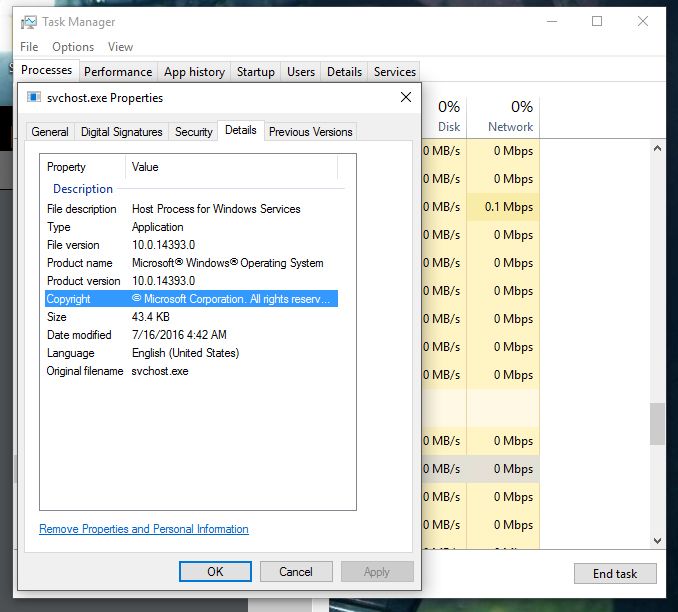The image size is (678, 612).
Task: Open the File menu in Task Manager
Action: (29, 47)
